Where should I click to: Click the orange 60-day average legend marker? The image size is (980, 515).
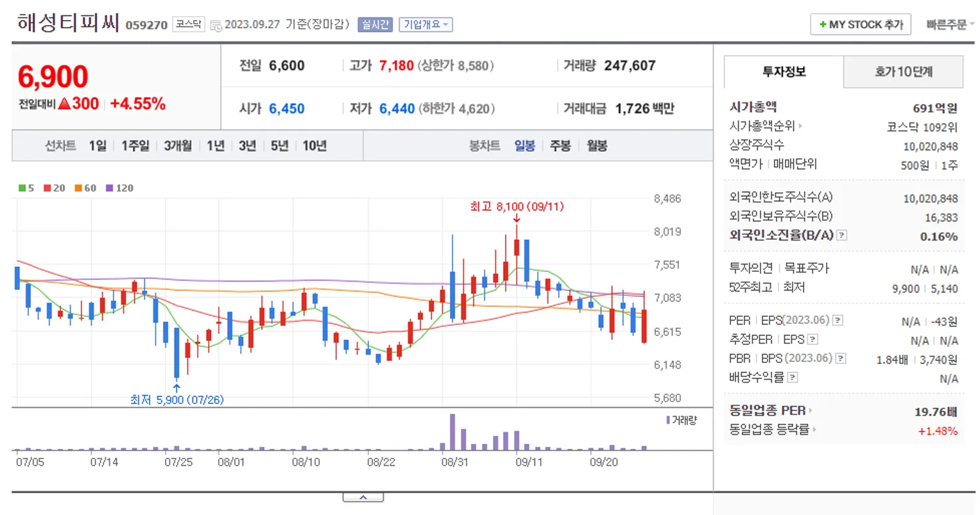click(x=78, y=188)
